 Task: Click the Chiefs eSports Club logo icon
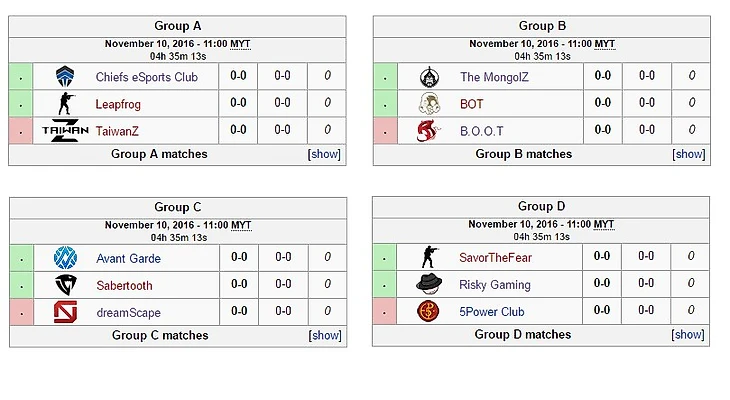tap(65, 76)
